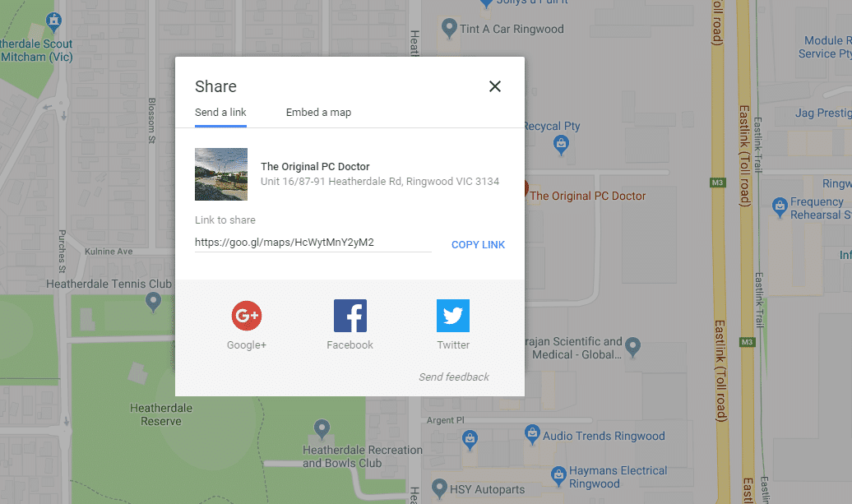Click the Tint A Car Ringwood map pin
852x504 pixels.
pos(449,27)
